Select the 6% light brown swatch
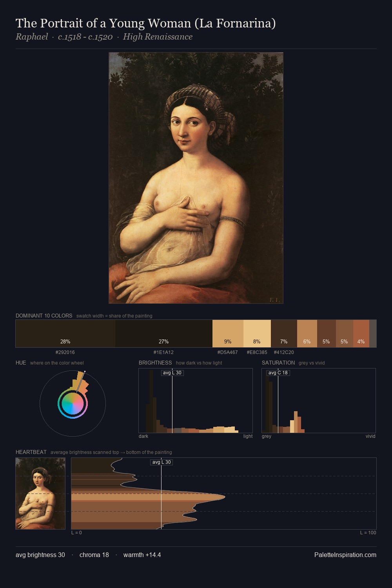392x588 pixels. tap(307, 334)
